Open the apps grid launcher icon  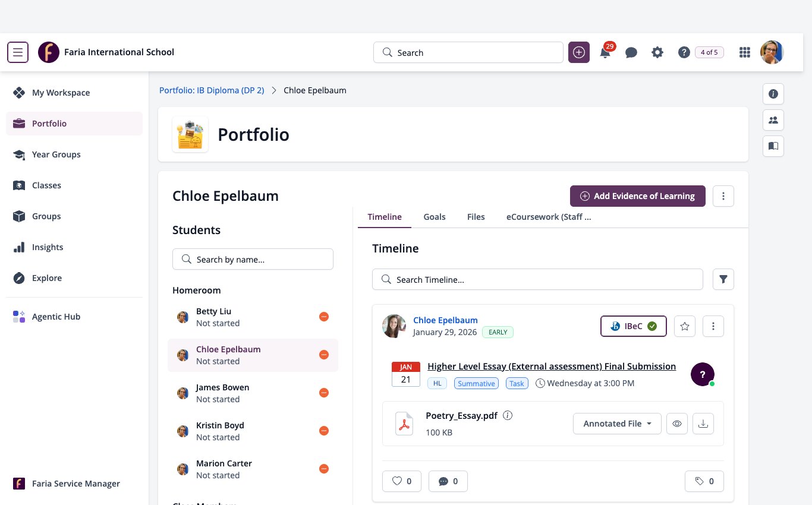coord(744,52)
